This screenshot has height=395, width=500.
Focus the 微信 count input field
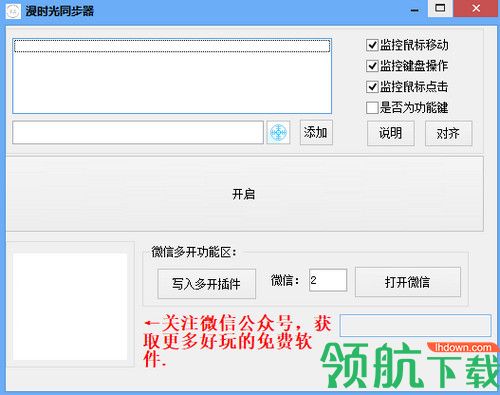328,280
